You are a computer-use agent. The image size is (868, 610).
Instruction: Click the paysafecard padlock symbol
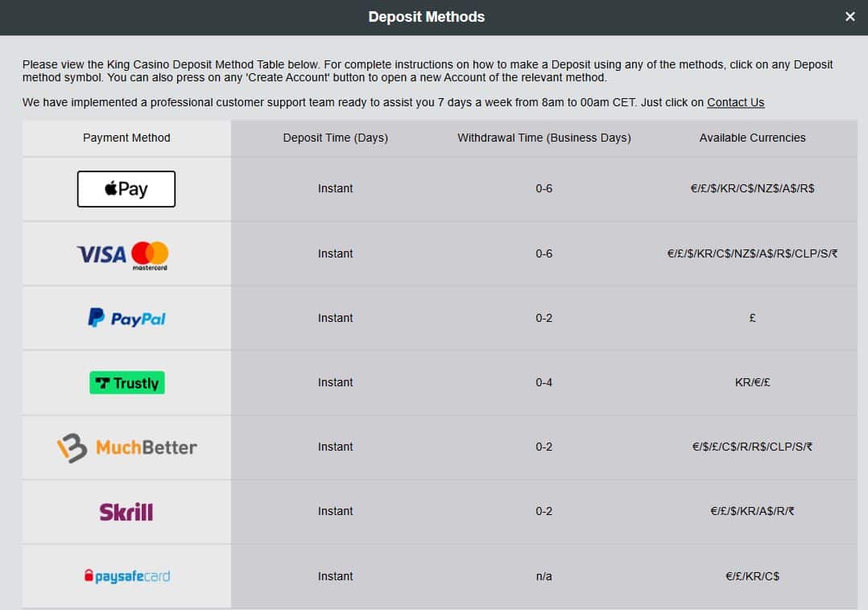pyautogui.click(x=89, y=575)
